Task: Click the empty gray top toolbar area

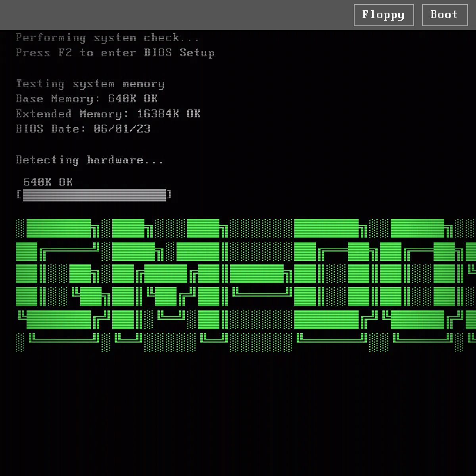Action: [x=175, y=15]
